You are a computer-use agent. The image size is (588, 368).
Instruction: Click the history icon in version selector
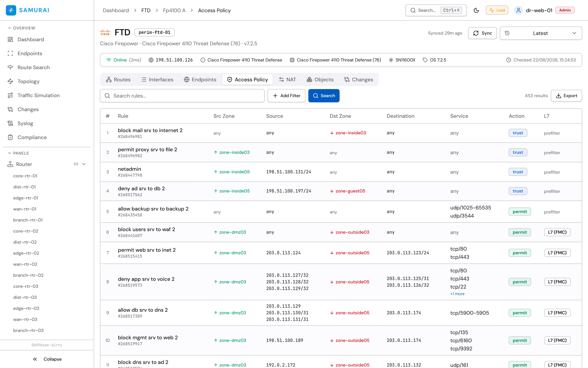tap(507, 33)
